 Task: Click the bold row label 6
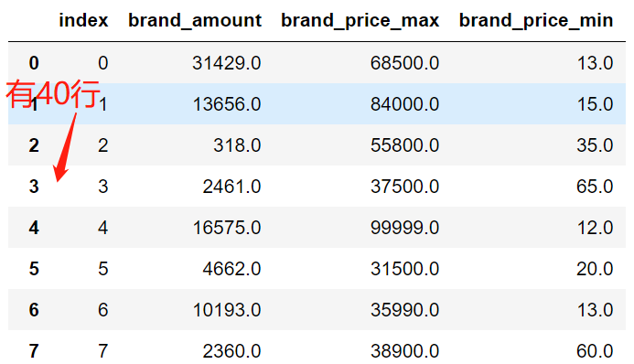[34, 310]
